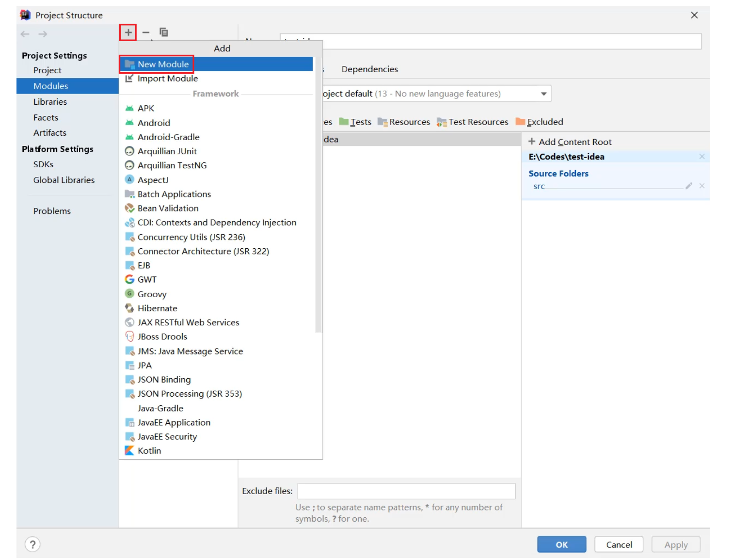This screenshot has height=560, width=732.
Task: Click the APK framework icon
Action: pyautogui.click(x=129, y=108)
